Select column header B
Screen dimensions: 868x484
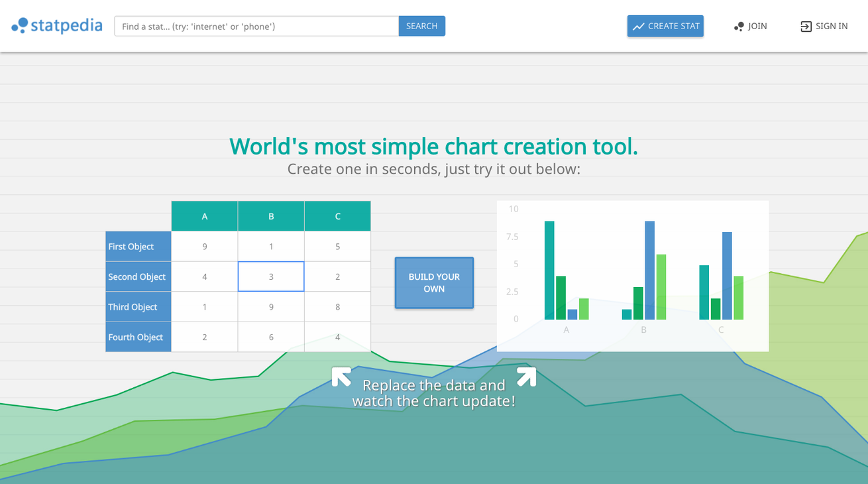[x=271, y=216]
